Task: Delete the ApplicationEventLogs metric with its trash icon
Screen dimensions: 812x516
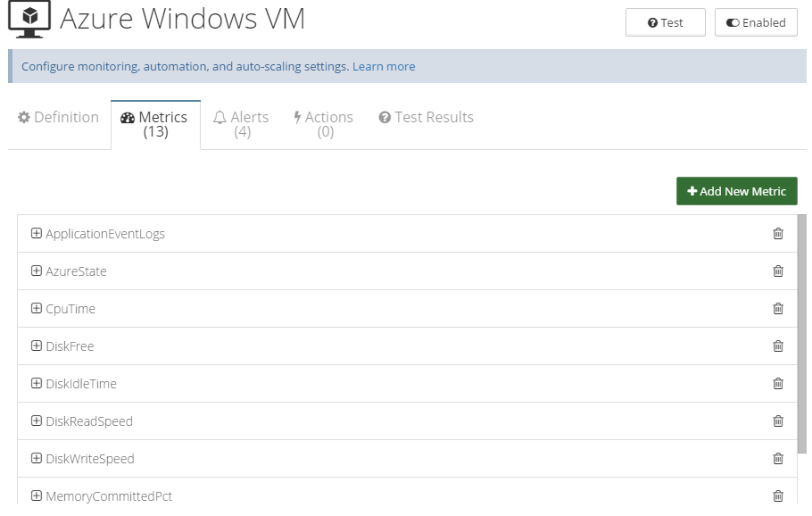Action: coord(778,234)
